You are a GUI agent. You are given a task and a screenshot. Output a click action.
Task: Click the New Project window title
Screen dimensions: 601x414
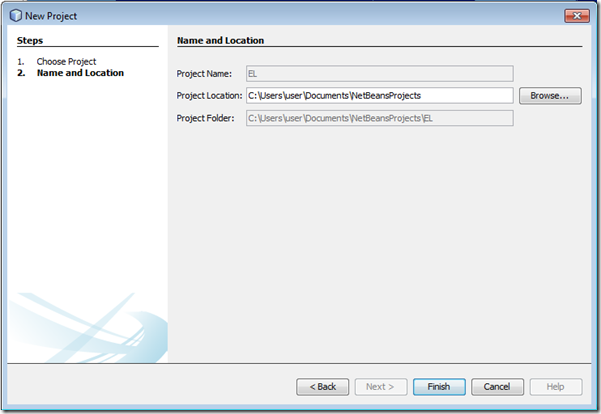51,16
